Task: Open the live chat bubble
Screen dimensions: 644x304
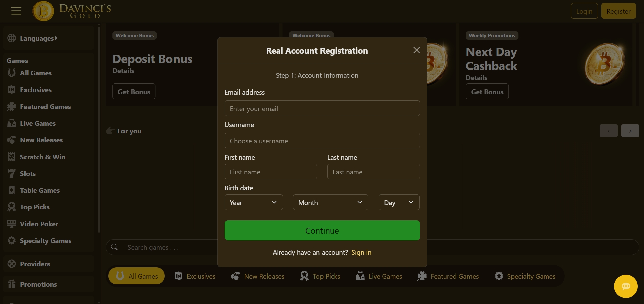Action: [x=626, y=286]
